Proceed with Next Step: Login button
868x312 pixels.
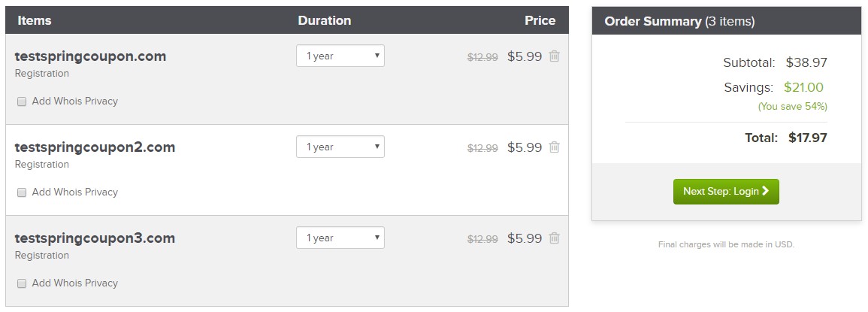[x=726, y=191]
